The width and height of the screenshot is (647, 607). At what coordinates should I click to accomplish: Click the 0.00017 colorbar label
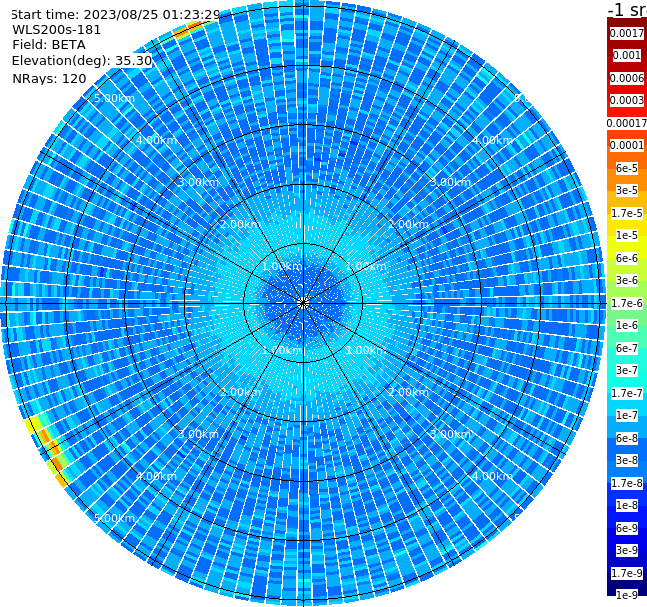627,123
